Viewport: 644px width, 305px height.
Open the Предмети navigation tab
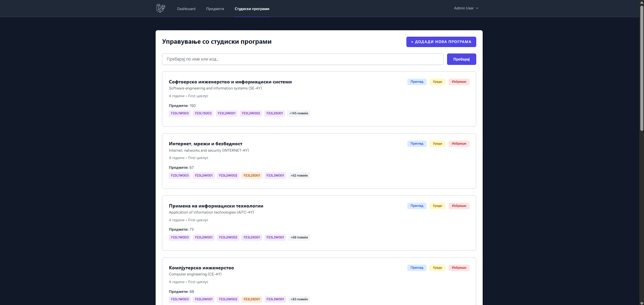[215, 9]
